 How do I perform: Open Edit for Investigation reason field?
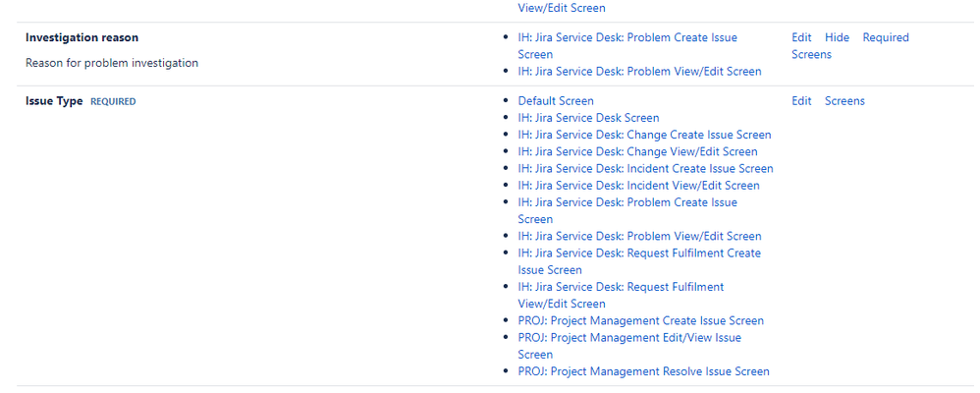click(801, 37)
